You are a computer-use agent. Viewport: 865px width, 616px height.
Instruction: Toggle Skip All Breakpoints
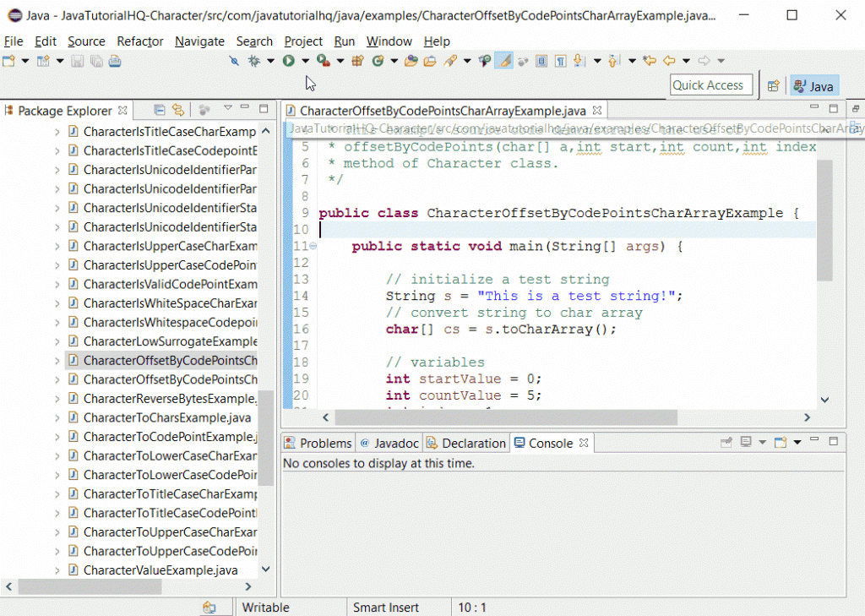point(234,61)
